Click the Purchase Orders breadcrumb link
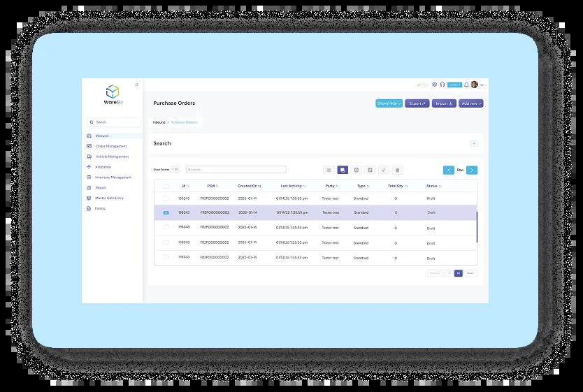 pyautogui.click(x=184, y=122)
